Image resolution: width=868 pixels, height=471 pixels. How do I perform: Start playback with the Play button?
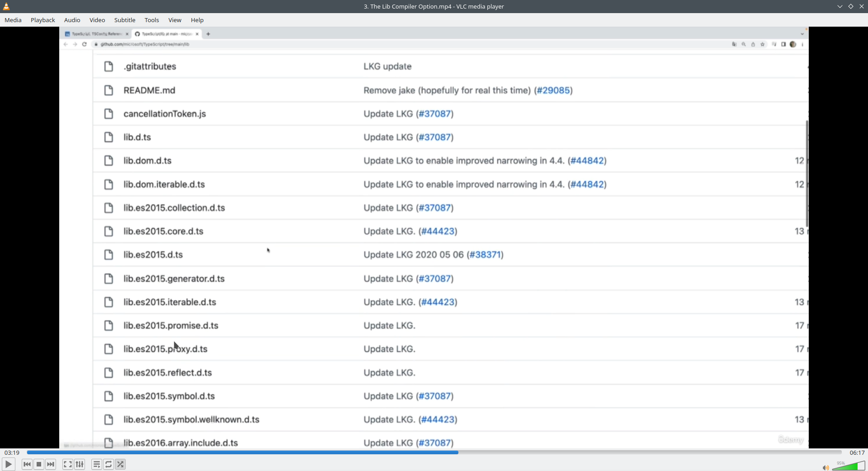click(x=8, y=464)
